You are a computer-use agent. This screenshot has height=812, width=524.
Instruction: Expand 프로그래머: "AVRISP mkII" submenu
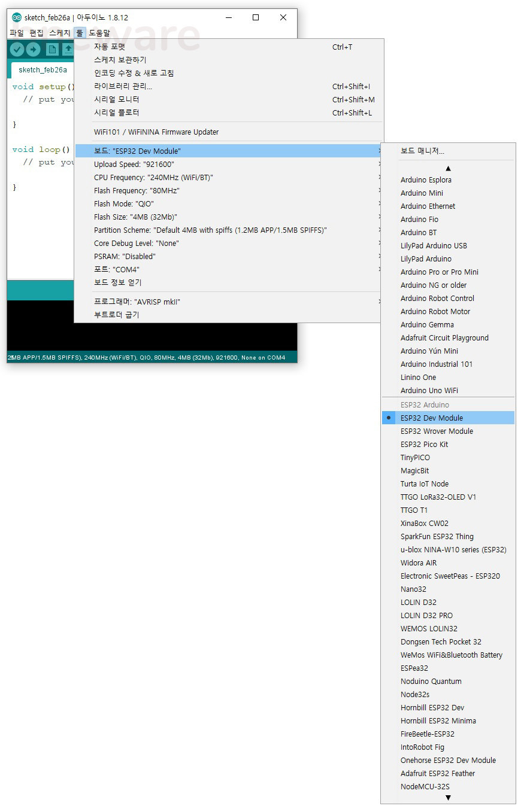229,302
